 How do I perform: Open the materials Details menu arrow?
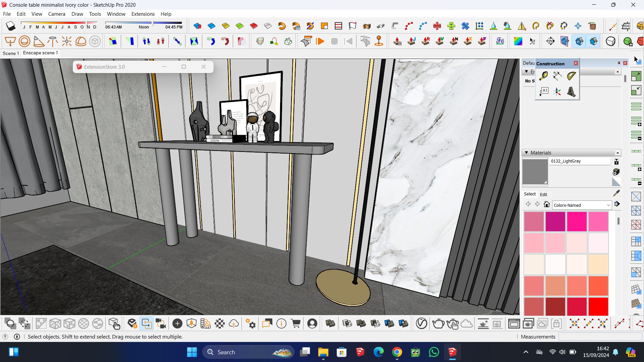(x=617, y=204)
